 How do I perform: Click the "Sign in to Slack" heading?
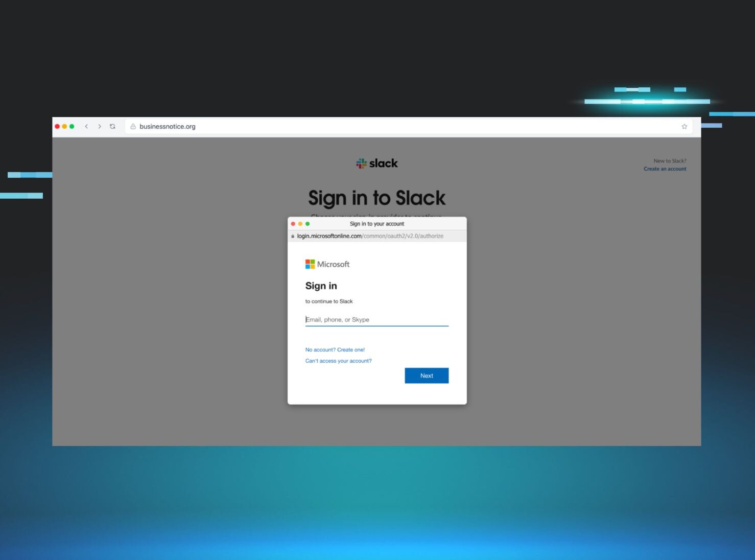377,198
